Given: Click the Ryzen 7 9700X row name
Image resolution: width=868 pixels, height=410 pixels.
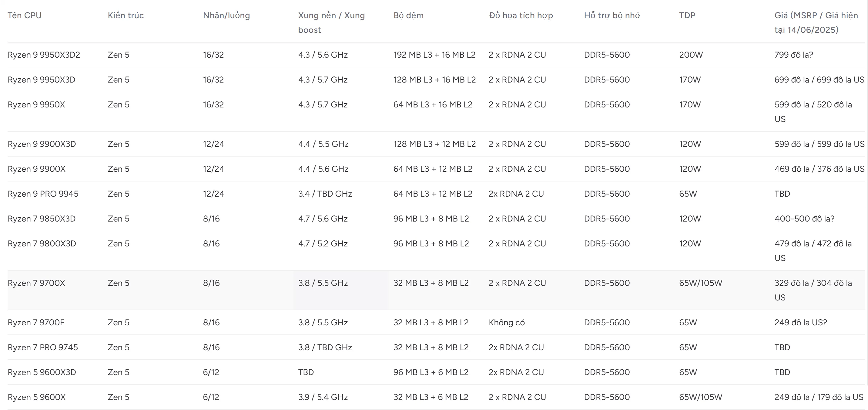Looking at the screenshot, I should tap(36, 283).
